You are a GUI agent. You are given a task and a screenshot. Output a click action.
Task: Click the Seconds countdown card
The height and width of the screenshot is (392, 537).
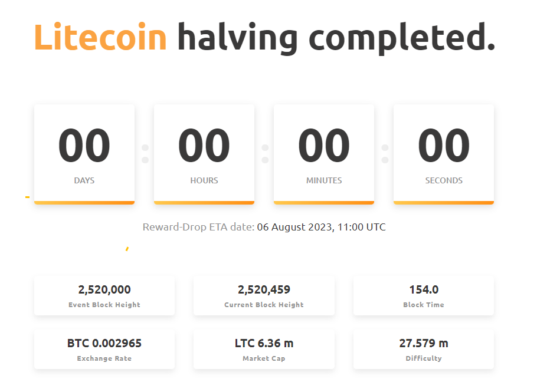tap(444, 153)
